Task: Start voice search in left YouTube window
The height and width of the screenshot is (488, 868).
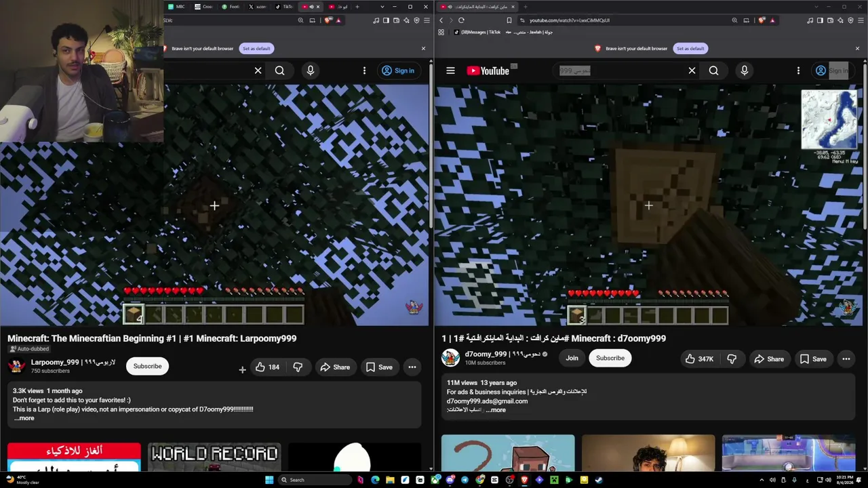Action: point(311,70)
